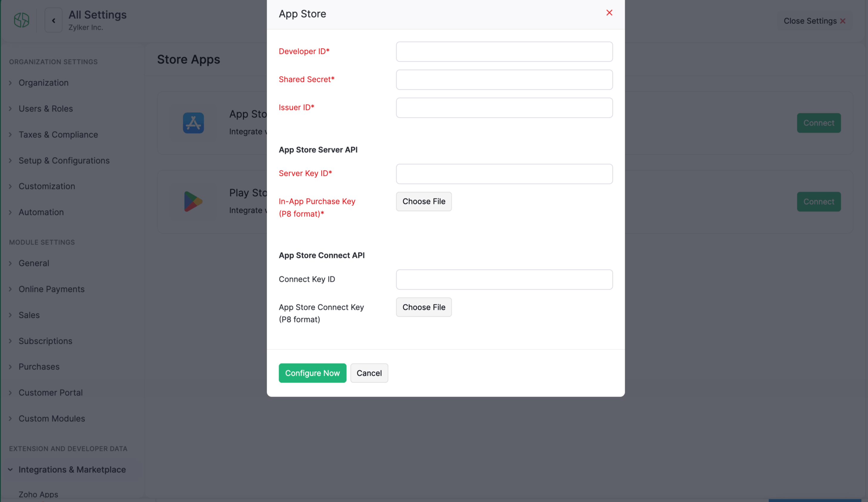Expand General module settings

click(x=34, y=263)
